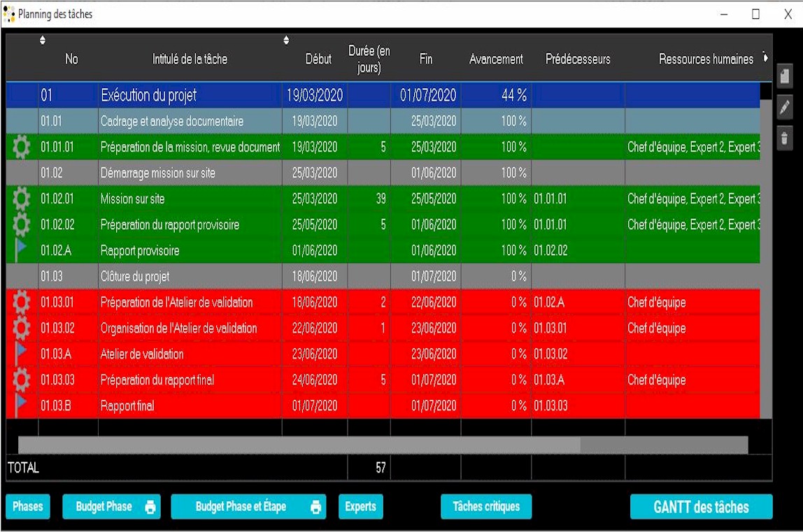Click sort arrows above the Début column
The image size is (803, 532).
286,41
